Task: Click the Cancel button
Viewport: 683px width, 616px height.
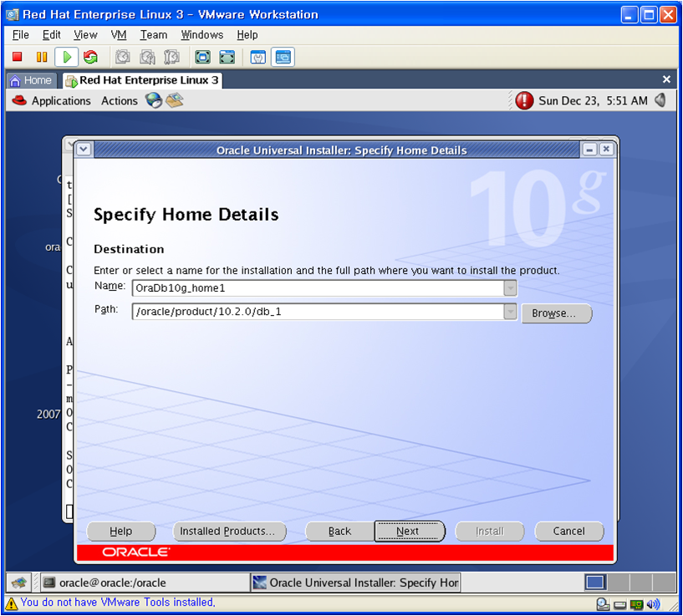Action: [568, 531]
